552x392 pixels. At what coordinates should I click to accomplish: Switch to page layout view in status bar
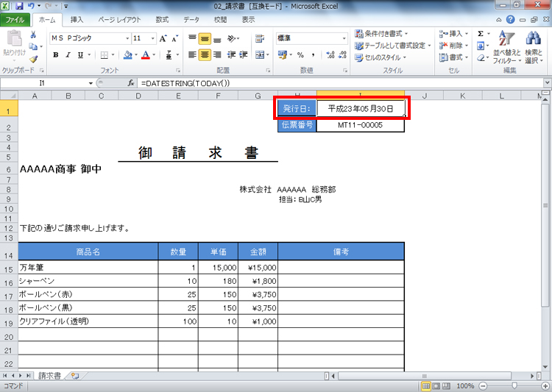[x=436, y=386]
